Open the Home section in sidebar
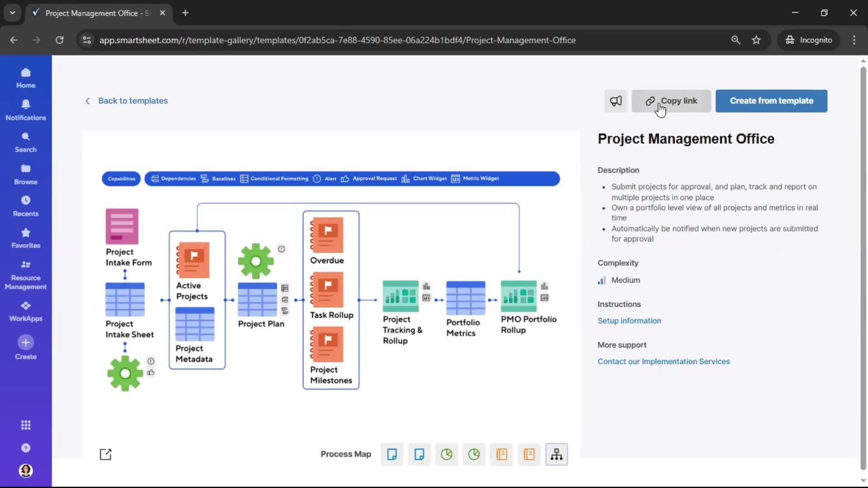The height and width of the screenshot is (488, 868). coord(26,78)
